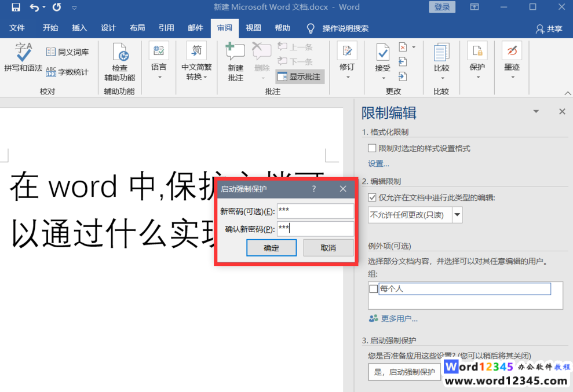Click the Undo arrow icon

[x=34, y=8]
